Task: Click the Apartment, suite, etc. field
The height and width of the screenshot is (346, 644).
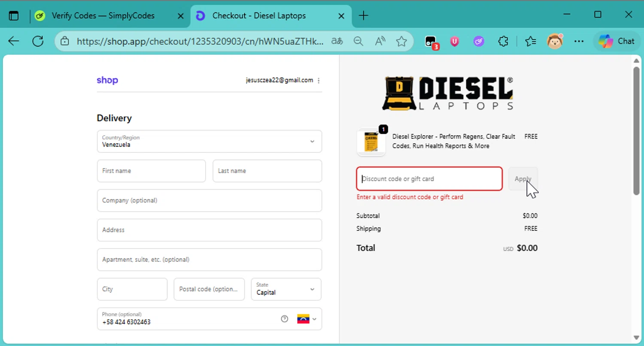Action: click(x=210, y=260)
